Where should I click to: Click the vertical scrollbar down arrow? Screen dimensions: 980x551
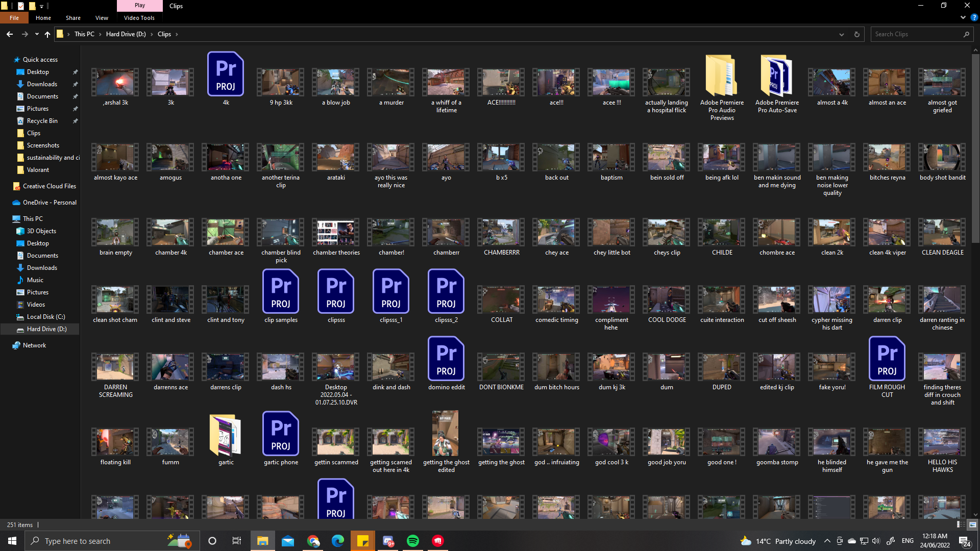tap(975, 515)
